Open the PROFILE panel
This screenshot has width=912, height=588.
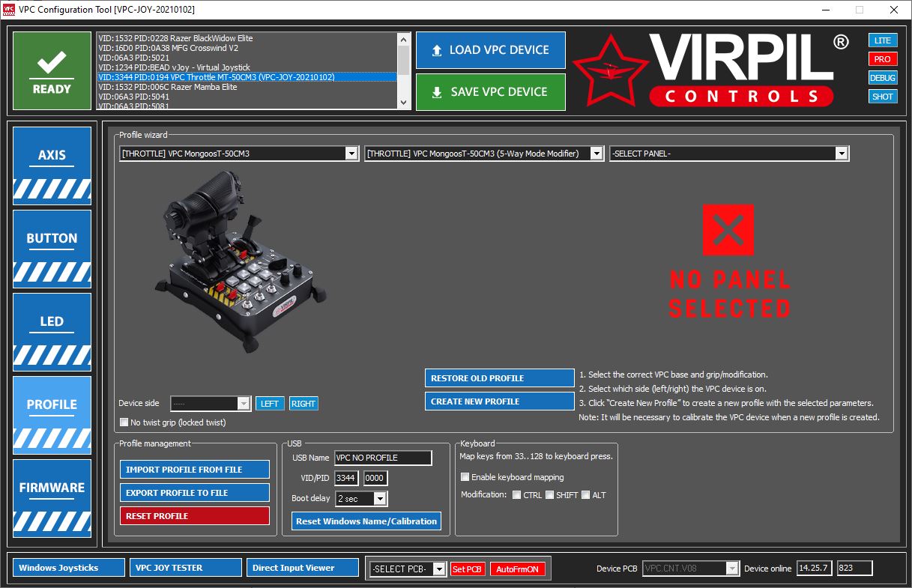click(52, 404)
